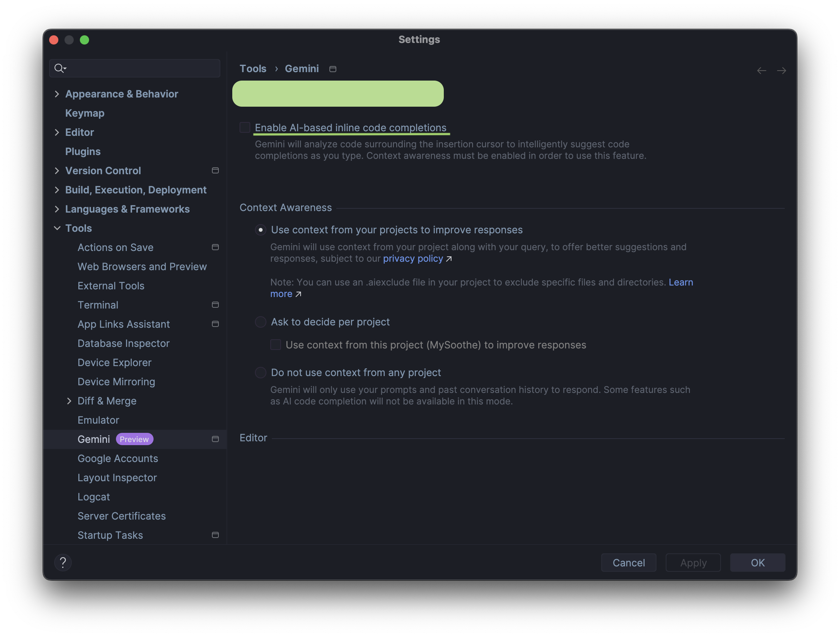840x637 pixels.
Task: Expand Version Control section
Action: point(57,171)
